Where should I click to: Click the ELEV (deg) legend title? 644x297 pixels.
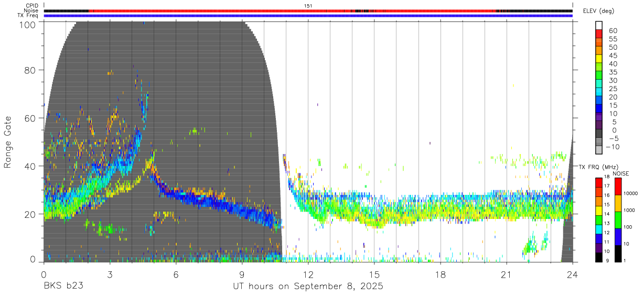pos(598,11)
